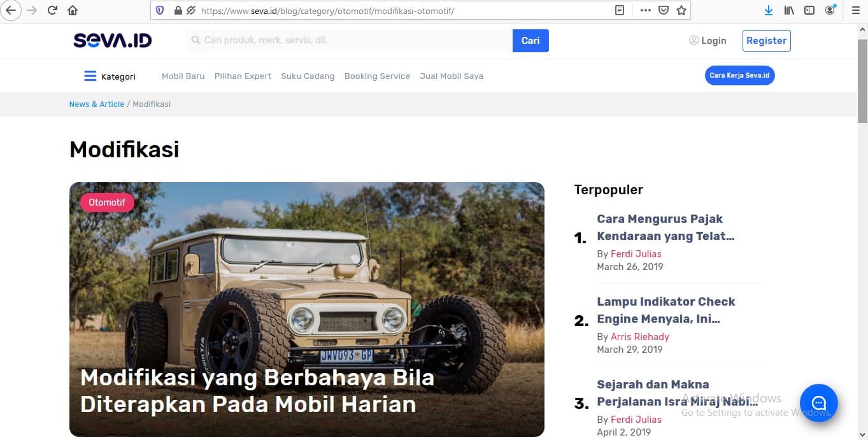Go to News & Article breadcrumb
Viewport: 868px width, 440px height.
click(97, 104)
